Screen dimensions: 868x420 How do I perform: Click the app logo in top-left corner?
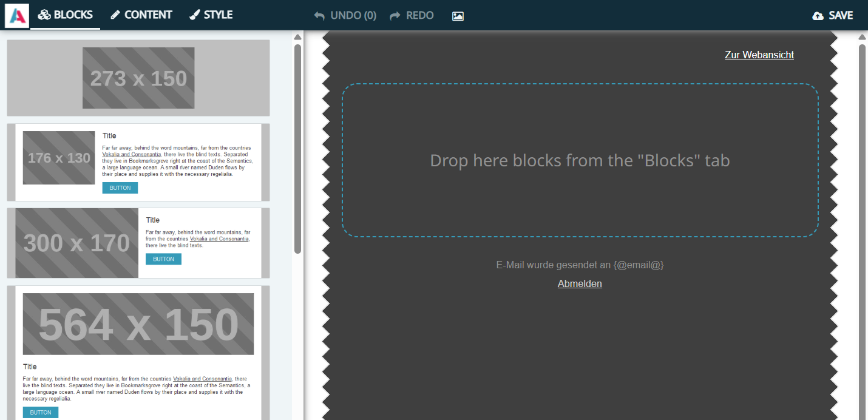16,15
